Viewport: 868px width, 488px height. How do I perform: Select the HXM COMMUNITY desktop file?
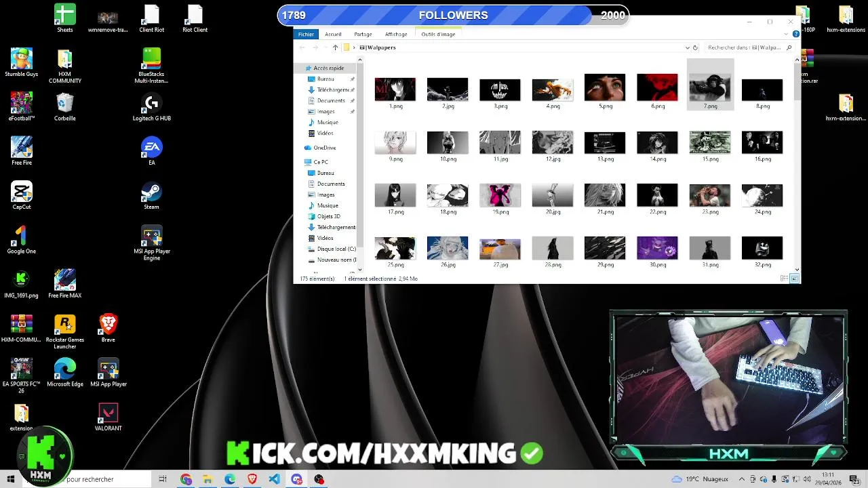[65, 66]
